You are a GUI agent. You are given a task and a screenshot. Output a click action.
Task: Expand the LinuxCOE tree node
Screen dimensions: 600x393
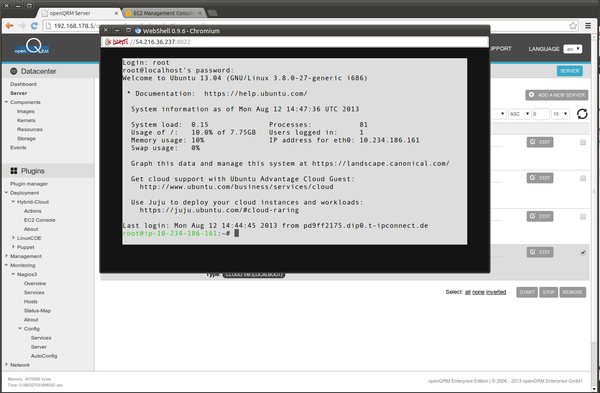point(13,238)
